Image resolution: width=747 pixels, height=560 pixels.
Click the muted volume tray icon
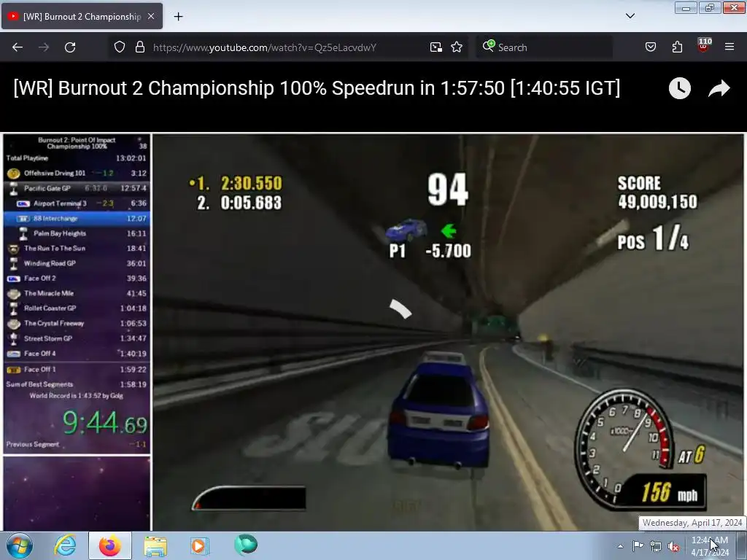(673, 546)
